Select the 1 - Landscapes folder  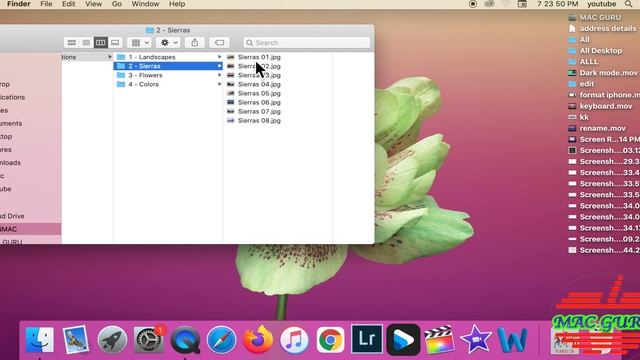pos(168,57)
